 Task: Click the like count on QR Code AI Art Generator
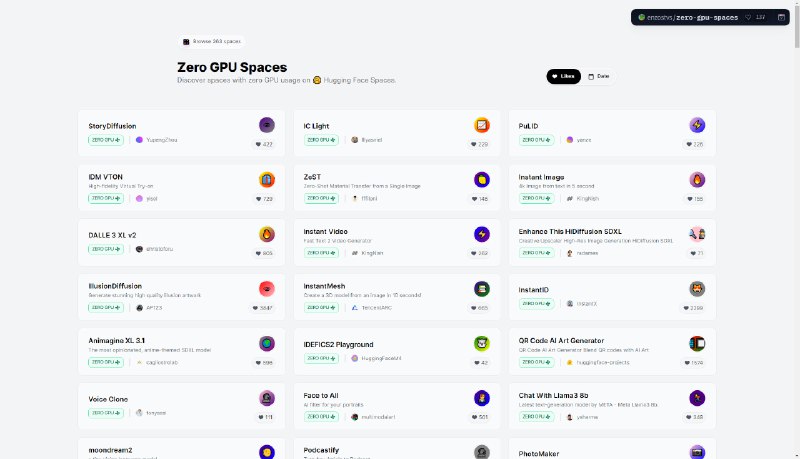coord(694,363)
